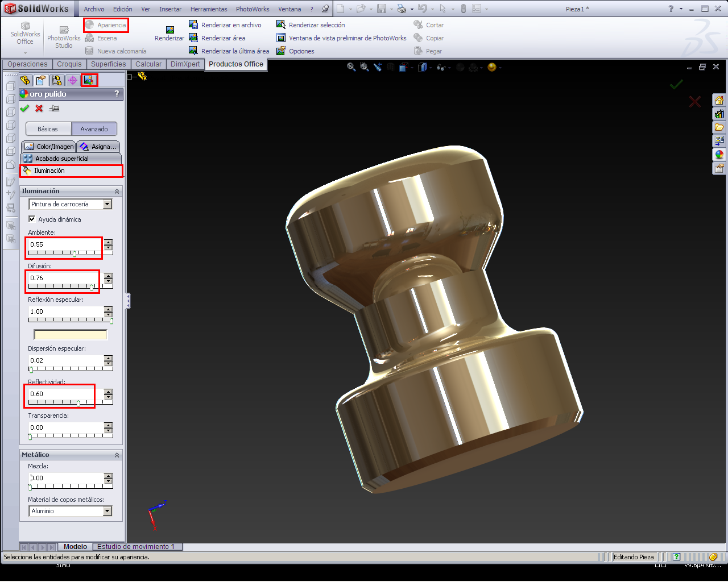Collapse the Iluminación section
Viewport: 728px width, 582px height.
pos(117,192)
